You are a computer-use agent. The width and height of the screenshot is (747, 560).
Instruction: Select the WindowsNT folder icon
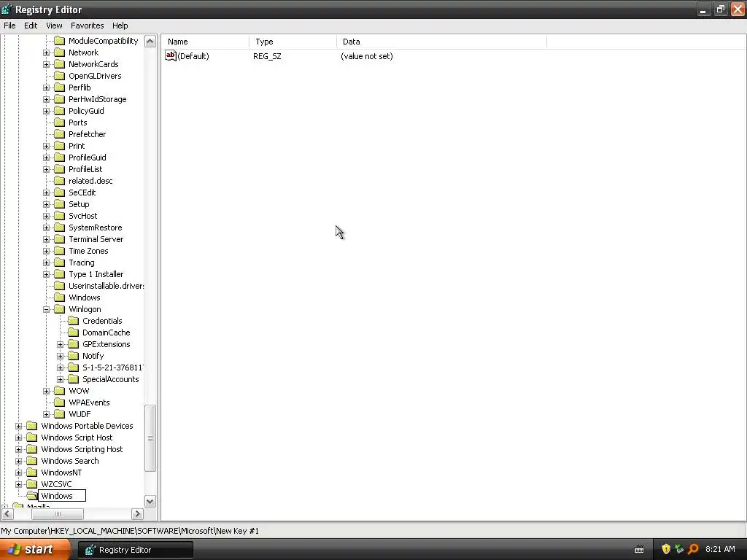click(x=32, y=472)
